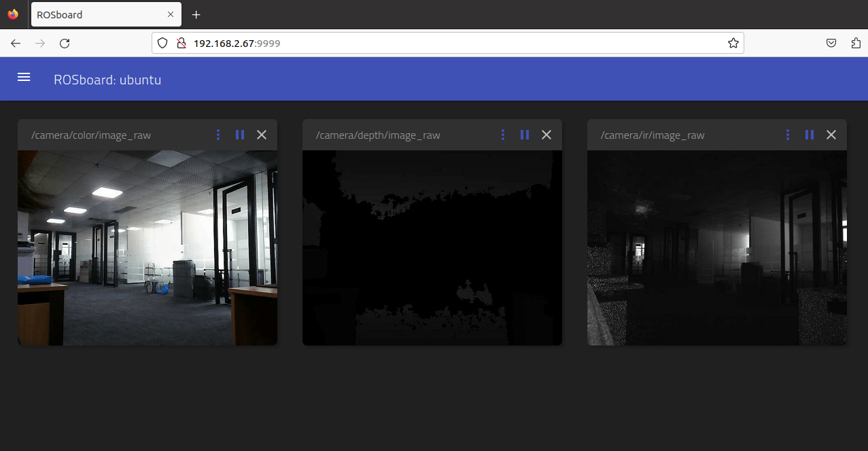Open a new browser tab
Screen dimensions: 868x451
pos(196,14)
